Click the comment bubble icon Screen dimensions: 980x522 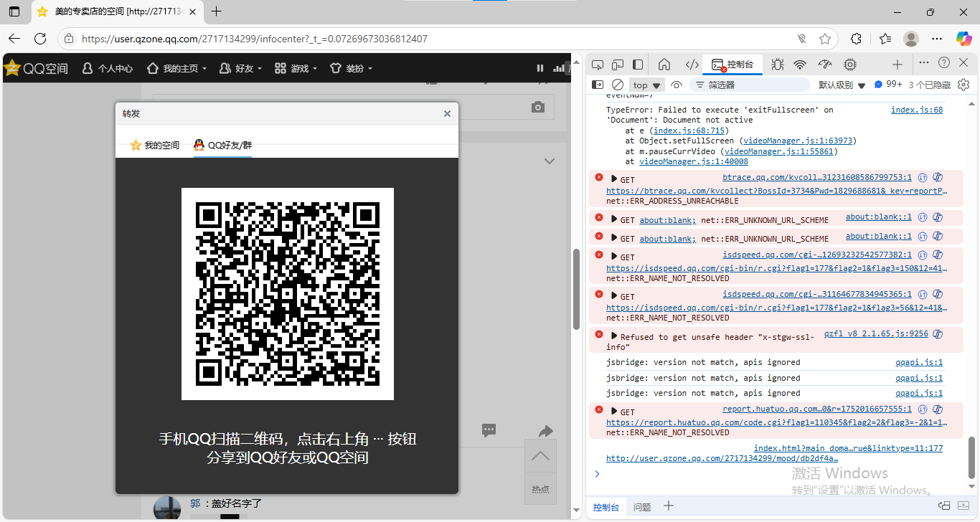pyautogui.click(x=489, y=430)
